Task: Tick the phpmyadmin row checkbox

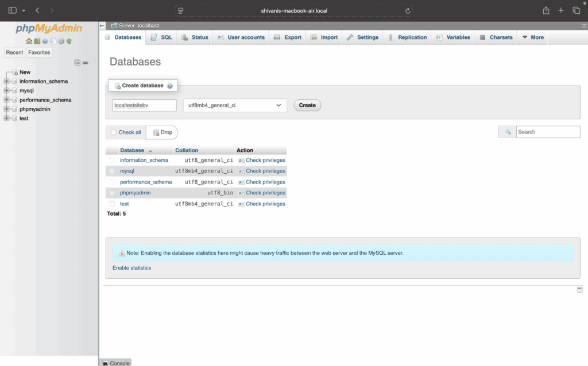Action: tap(112, 193)
